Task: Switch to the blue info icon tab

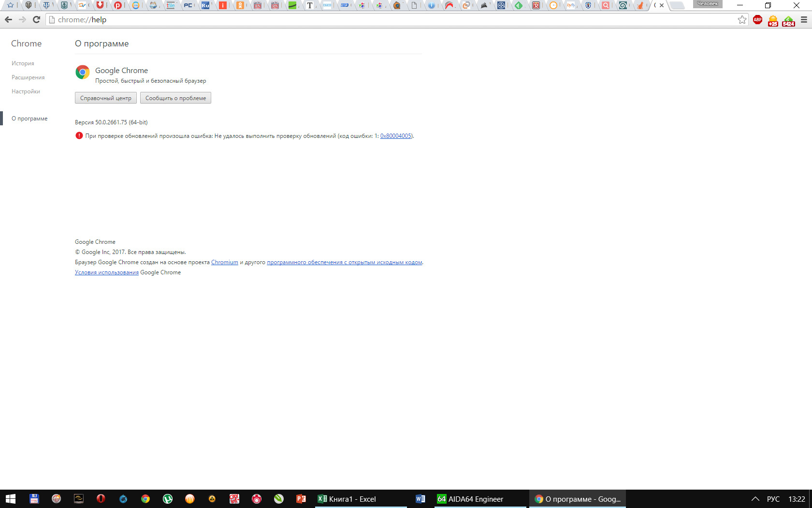Action: pos(432,5)
